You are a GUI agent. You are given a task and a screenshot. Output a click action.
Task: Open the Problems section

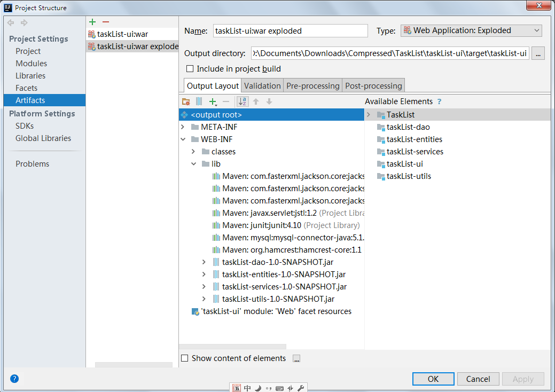tap(32, 164)
